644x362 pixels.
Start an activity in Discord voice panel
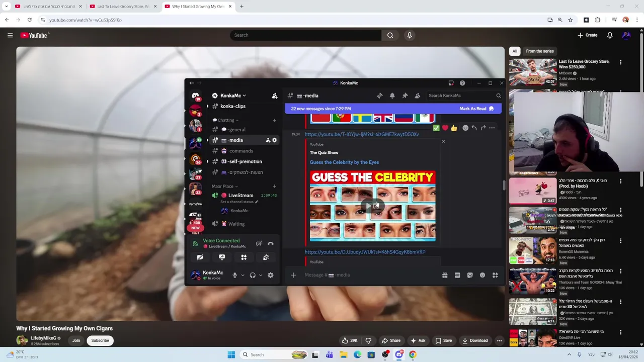coord(244,257)
